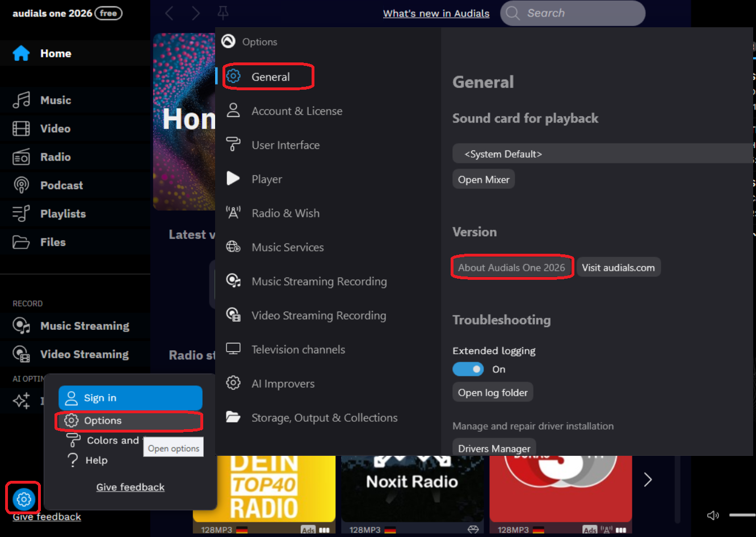Click Visit audials.com button
The width and height of the screenshot is (756, 537).
pos(618,267)
